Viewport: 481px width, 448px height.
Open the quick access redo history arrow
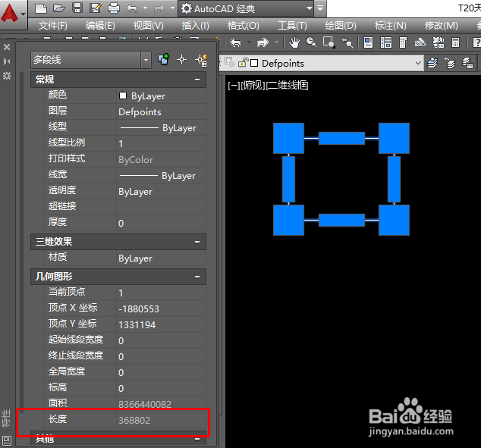point(172,8)
